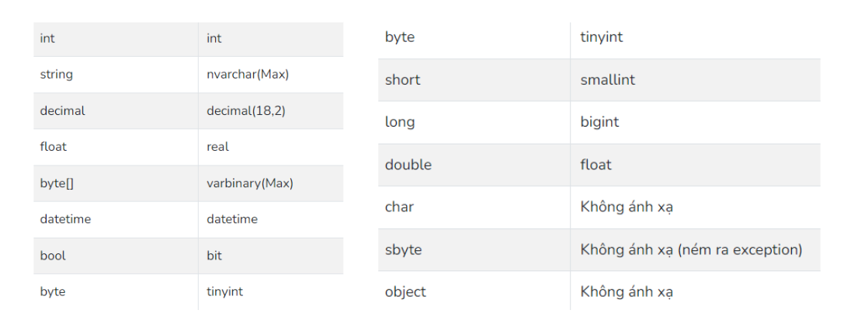868x331 pixels.
Task: Select the bool row label
Action: coord(54,256)
